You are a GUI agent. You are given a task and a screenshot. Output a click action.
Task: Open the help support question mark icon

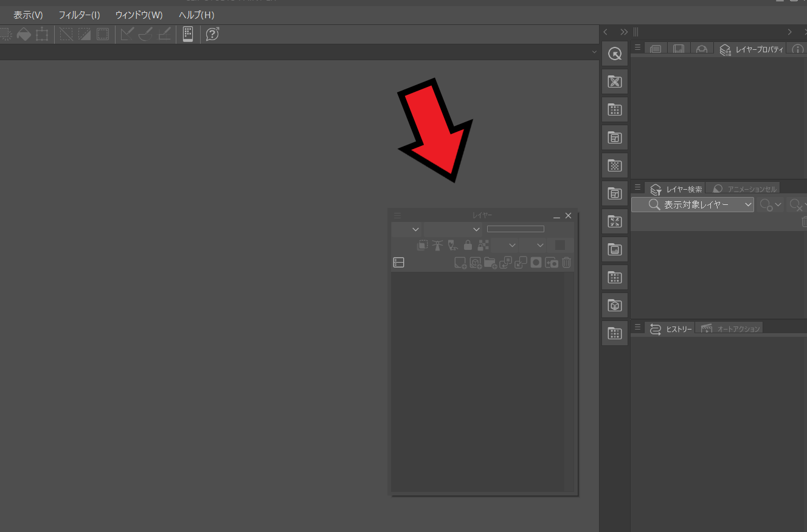point(212,34)
